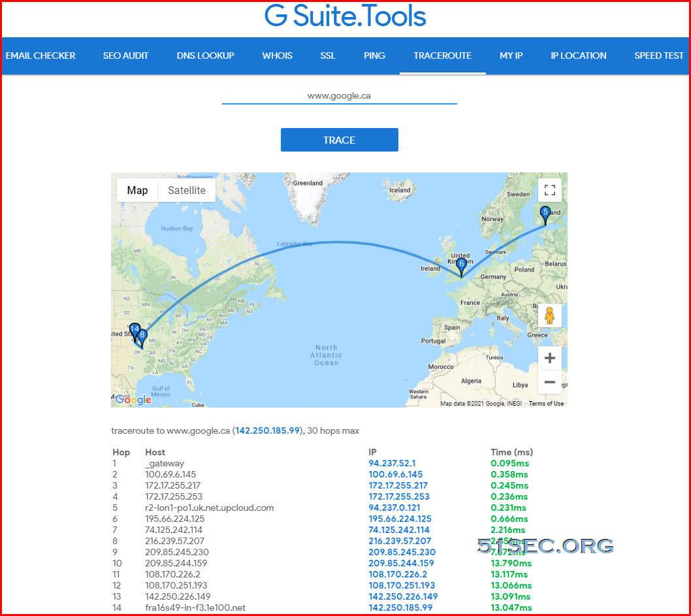691x616 pixels.
Task: Click the Map data ©2021 attribution text
Action: tap(481, 404)
